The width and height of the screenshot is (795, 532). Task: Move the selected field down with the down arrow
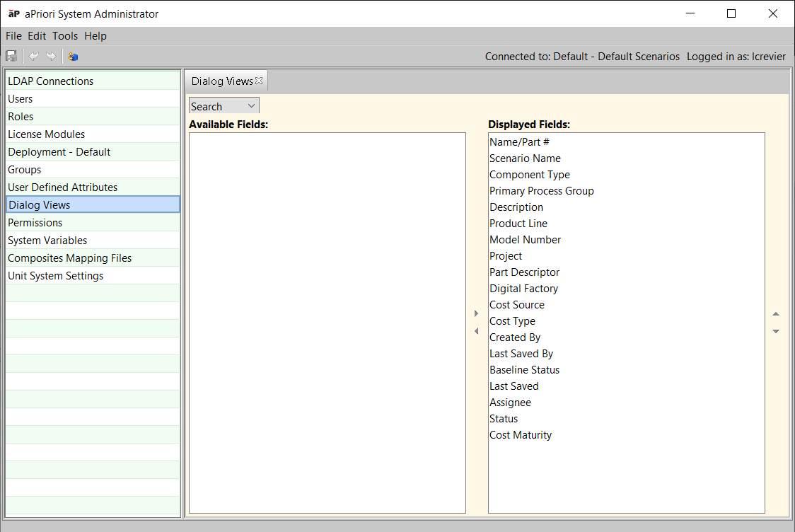[x=776, y=331]
